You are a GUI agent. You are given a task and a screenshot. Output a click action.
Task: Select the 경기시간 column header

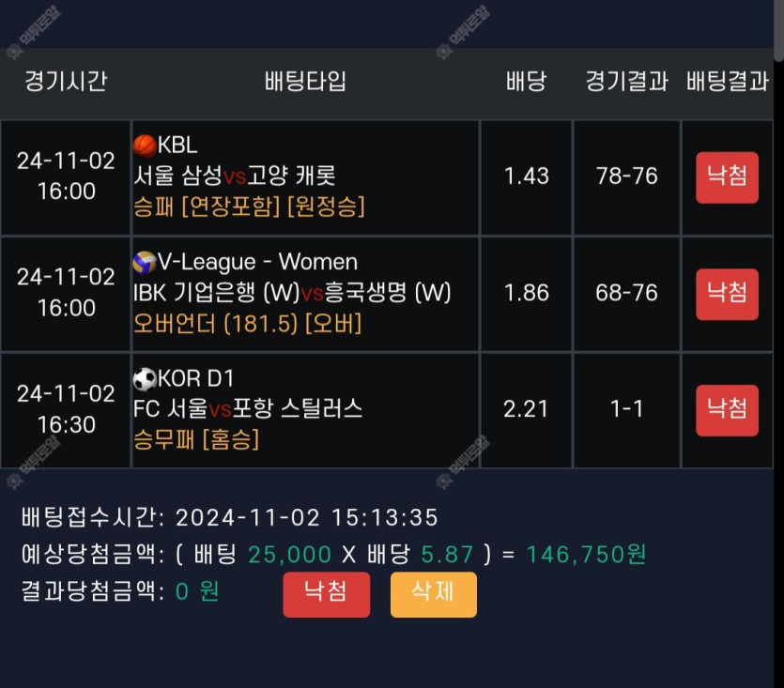[x=66, y=81]
